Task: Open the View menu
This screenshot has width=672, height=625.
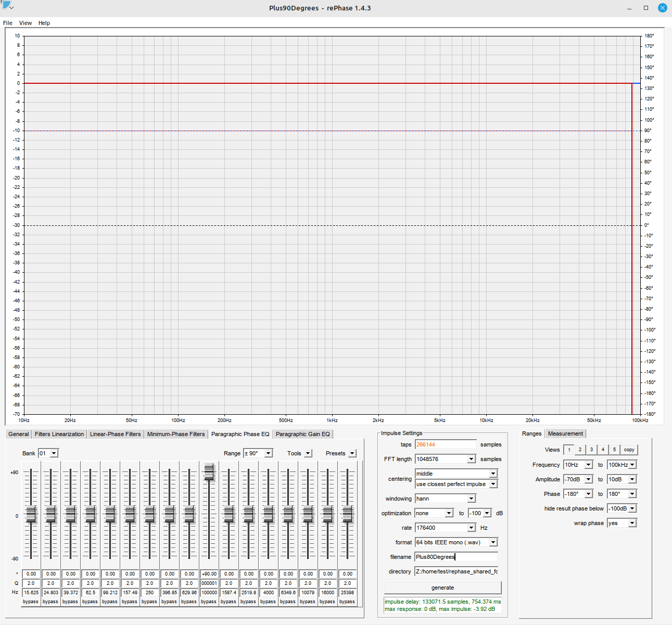Action: 26,23
